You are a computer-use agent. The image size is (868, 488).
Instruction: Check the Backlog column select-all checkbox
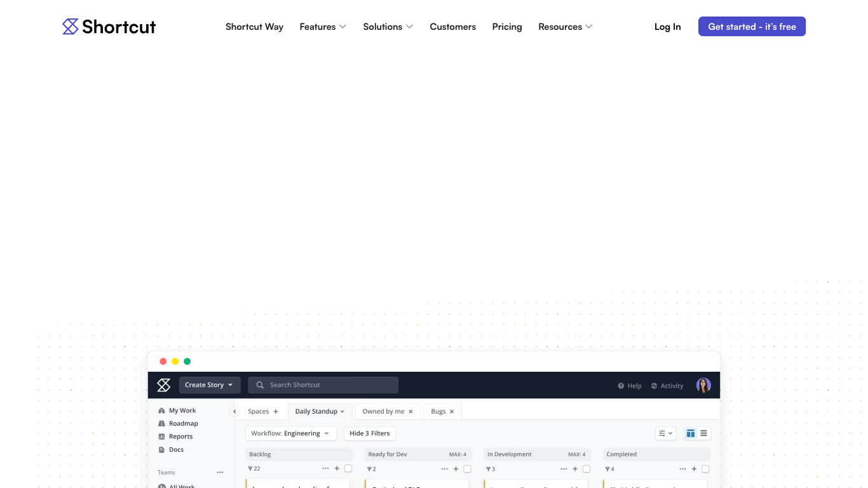click(348, 469)
